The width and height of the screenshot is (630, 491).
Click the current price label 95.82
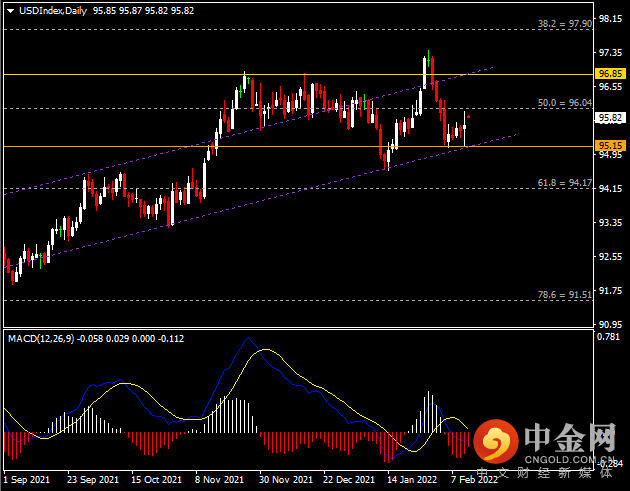point(610,118)
